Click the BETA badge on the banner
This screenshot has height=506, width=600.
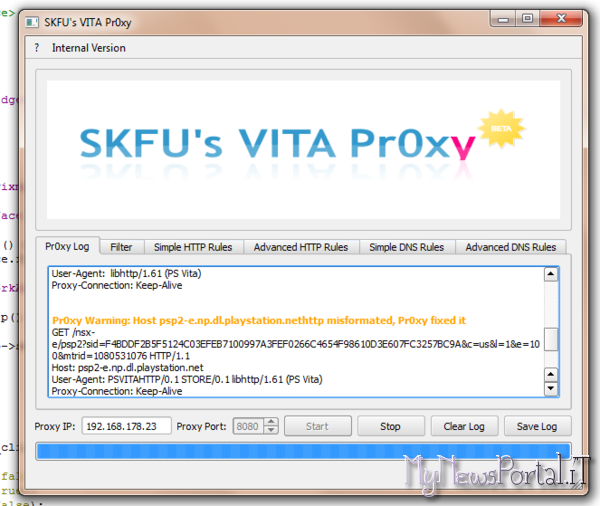pos(501,129)
